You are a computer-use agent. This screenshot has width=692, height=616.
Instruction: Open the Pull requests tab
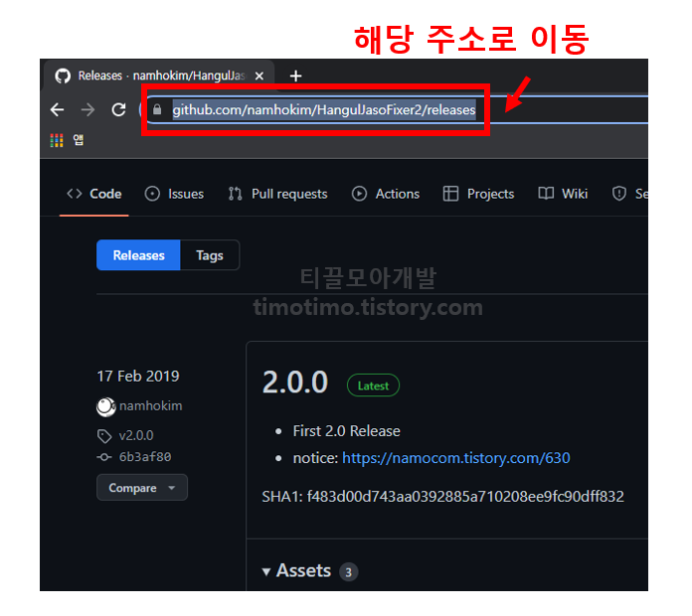(277, 194)
